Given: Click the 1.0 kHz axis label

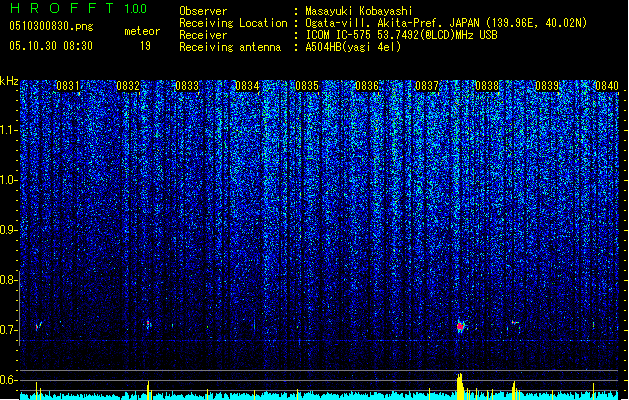Looking at the screenshot, I should (x=8, y=180).
